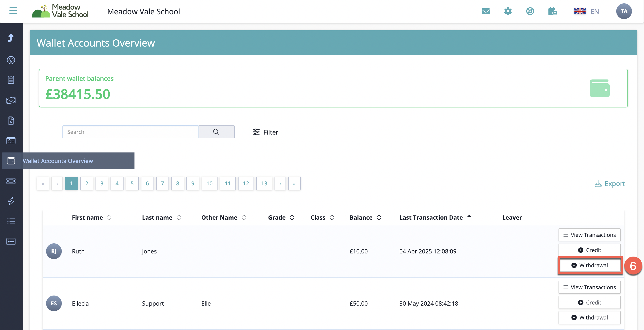Click the £38415.50 parent wallet balance

pyautogui.click(x=77, y=94)
